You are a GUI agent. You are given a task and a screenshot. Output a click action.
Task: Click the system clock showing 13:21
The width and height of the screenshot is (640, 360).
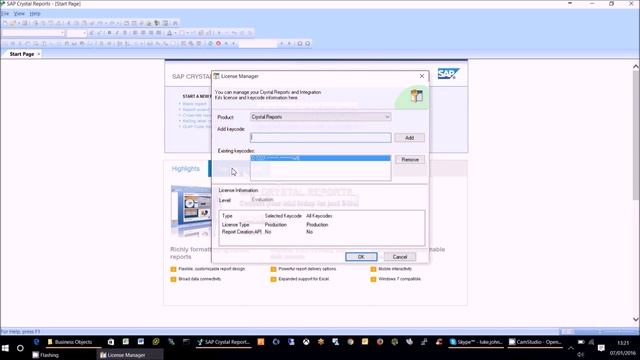click(623, 343)
